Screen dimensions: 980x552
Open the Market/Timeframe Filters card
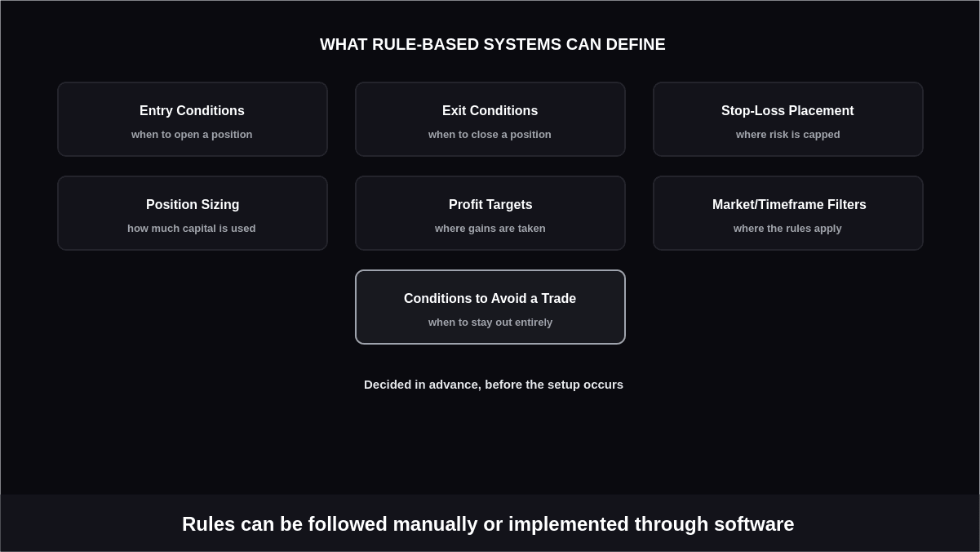tap(788, 213)
